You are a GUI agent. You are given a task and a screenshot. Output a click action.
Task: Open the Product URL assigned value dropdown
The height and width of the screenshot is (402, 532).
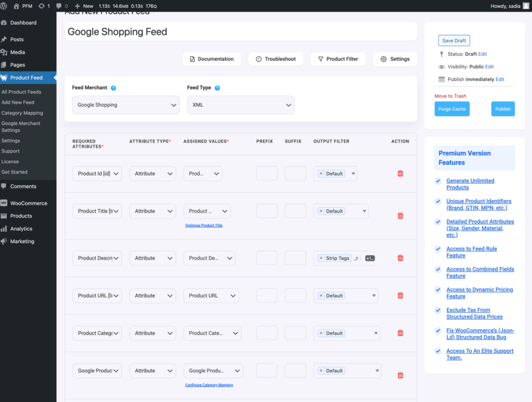pos(211,296)
